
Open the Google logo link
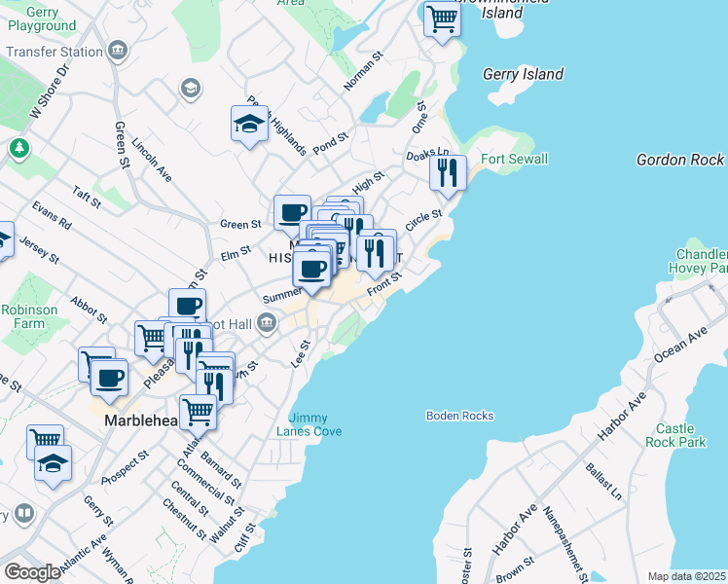tap(32, 571)
